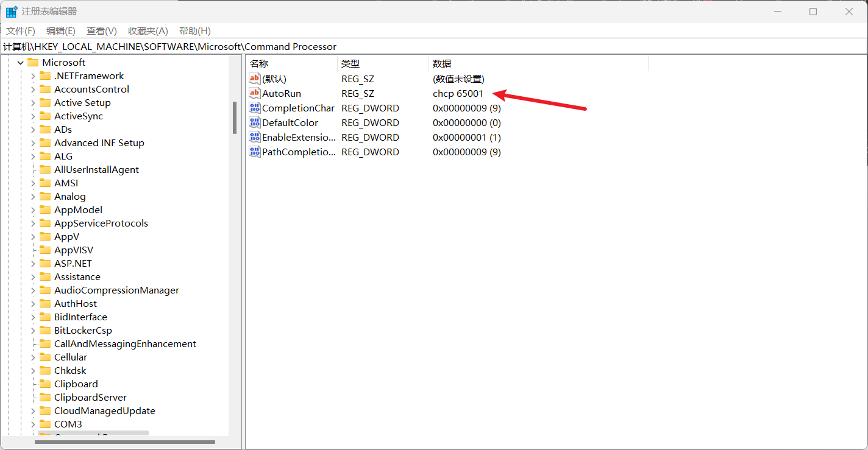This screenshot has height=450, width=868.
Task: Click the EnableExtensions DWORD icon
Action: tap(255, 137)
